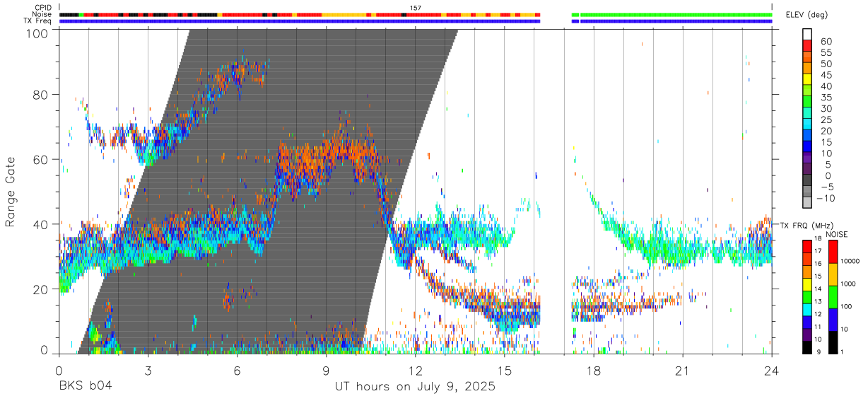Click the '18' tick on UT hours axis
The width and height of the screenshot is (868, 401).
coord(594,371)
